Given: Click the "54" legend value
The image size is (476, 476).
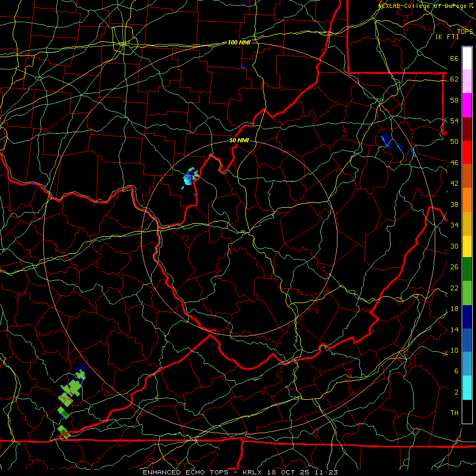Looking at the screenshot, I should (454, 121).
